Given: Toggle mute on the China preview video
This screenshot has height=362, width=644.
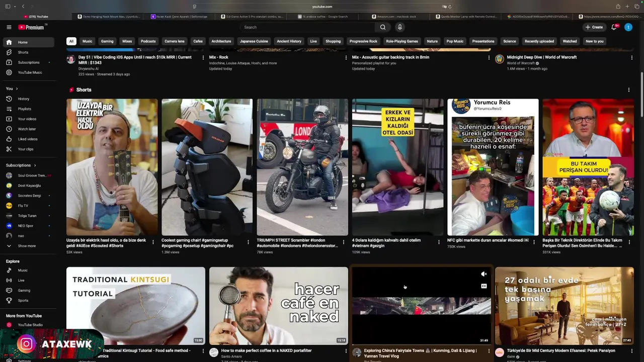Looking at the screenshot, I should 484,274.
